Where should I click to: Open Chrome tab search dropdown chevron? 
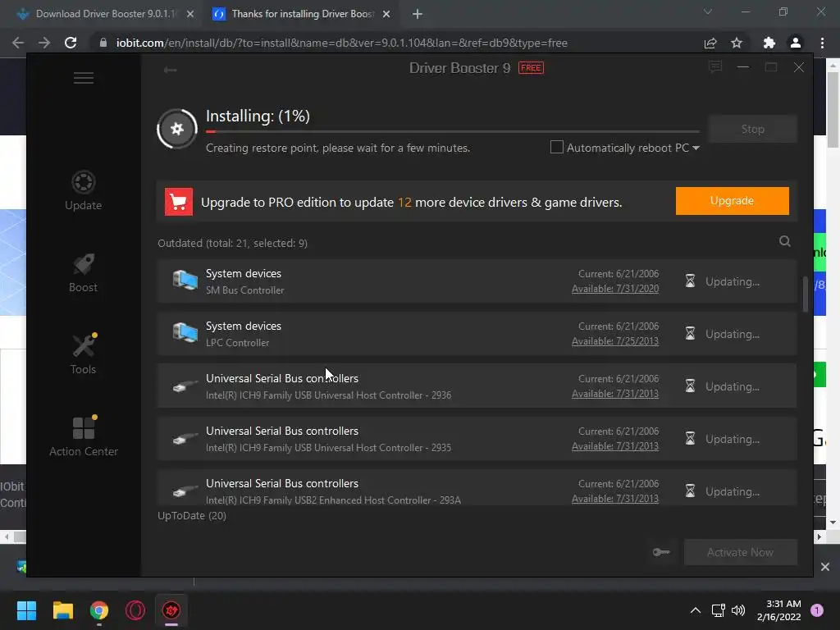pyautogui.click(x=708, y=11)
